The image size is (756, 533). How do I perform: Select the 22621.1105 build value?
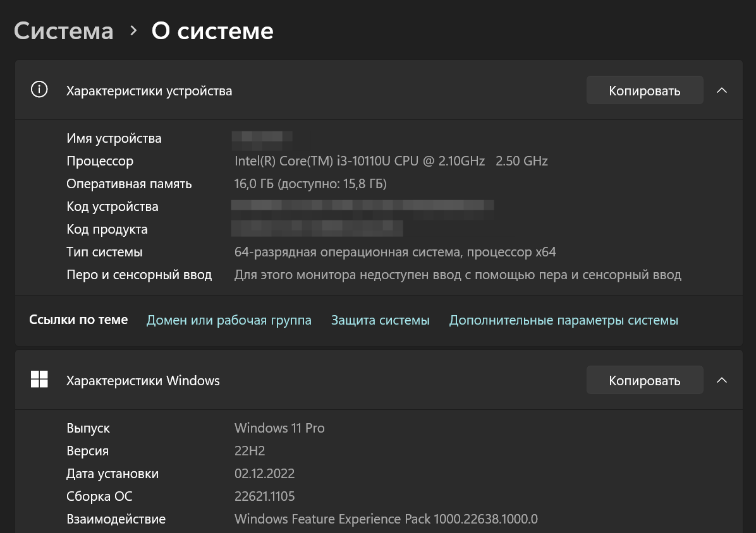[x=265, y=496]
